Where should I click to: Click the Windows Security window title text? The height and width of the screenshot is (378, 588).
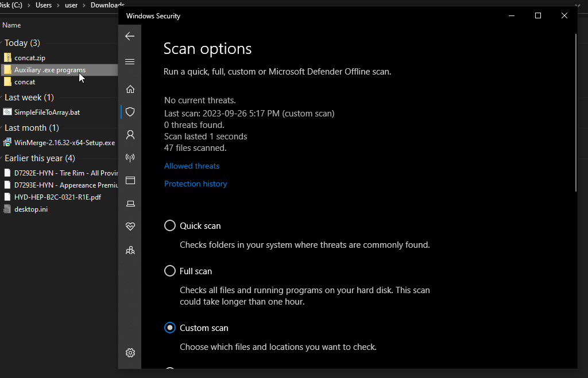click(153, 16)
